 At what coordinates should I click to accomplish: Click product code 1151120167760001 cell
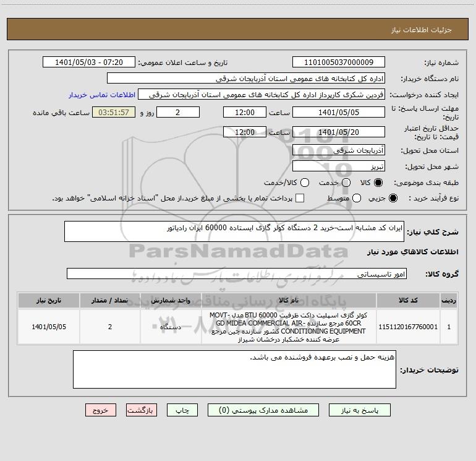click(x=408, y=327)
